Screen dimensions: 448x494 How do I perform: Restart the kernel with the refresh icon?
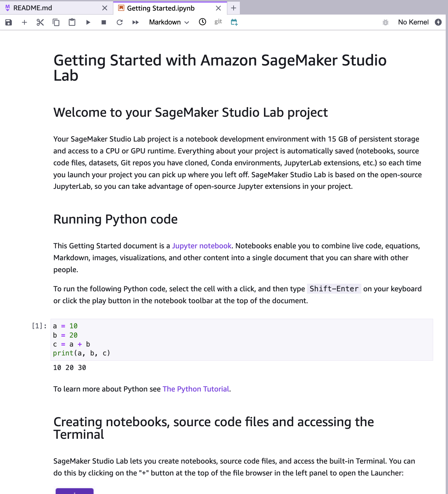tap(120, 22)
